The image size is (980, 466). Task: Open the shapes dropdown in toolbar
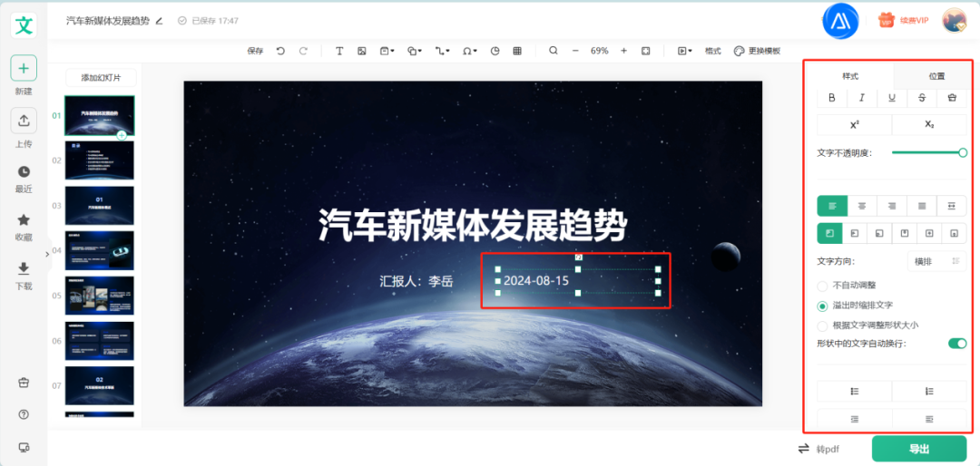(x=415, y=51)
